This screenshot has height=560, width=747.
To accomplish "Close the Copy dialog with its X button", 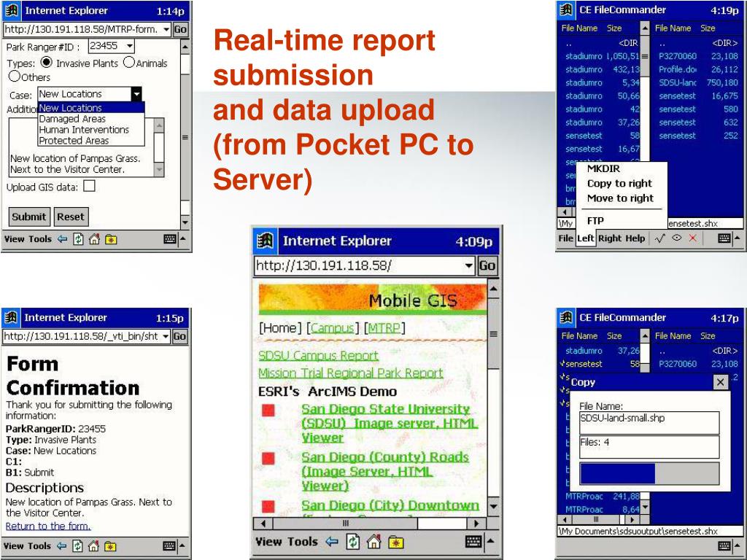I will pyautogui.click(x=720, y=382).
